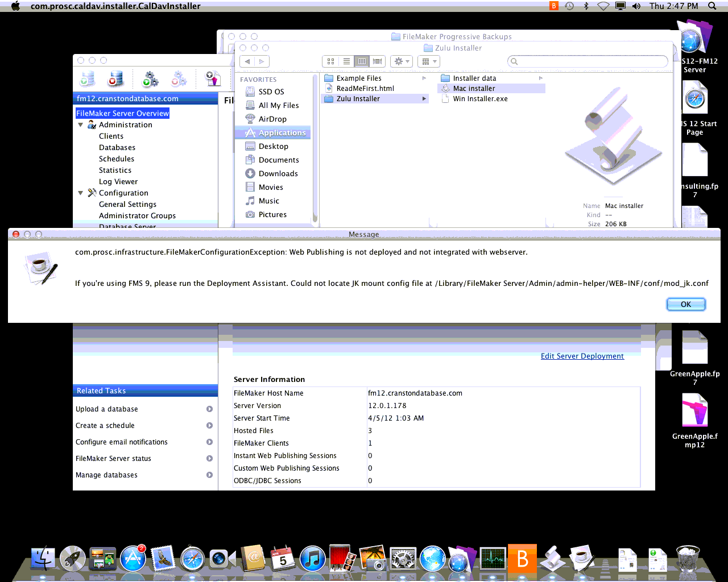The image size is (728, 582).
Task: Switch Finder to list view
Action: [346, 61]
